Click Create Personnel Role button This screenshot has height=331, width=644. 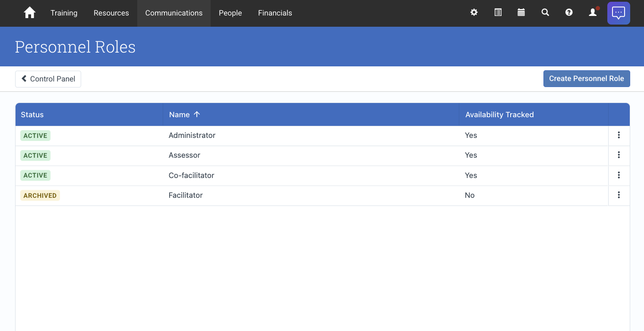[587, 78]
